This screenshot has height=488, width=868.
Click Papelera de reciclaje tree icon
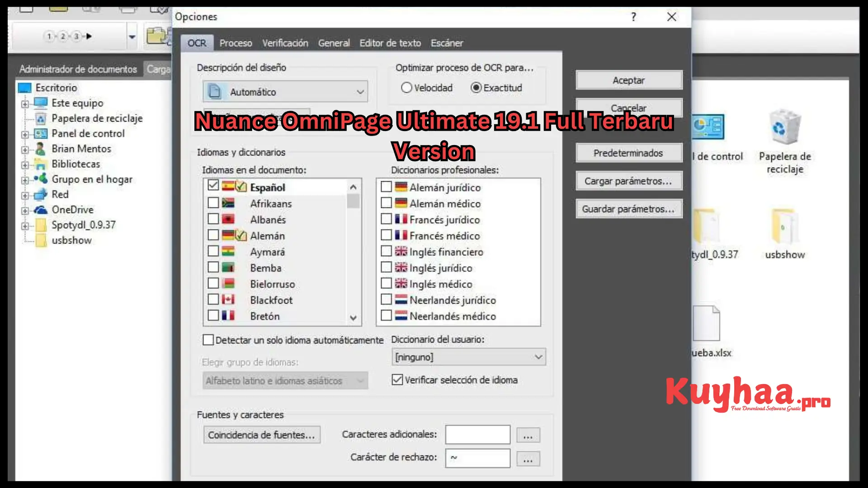click(41, 118)
